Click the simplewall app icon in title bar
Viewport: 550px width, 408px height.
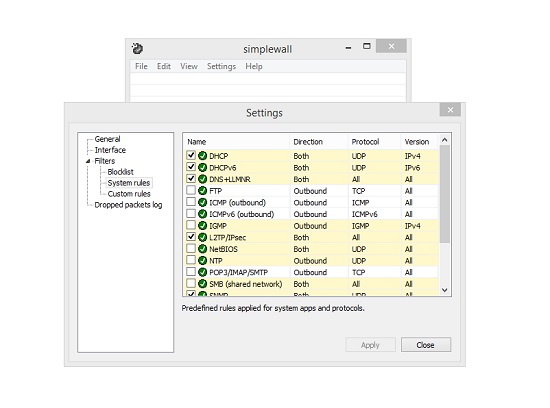click(137, 48)
